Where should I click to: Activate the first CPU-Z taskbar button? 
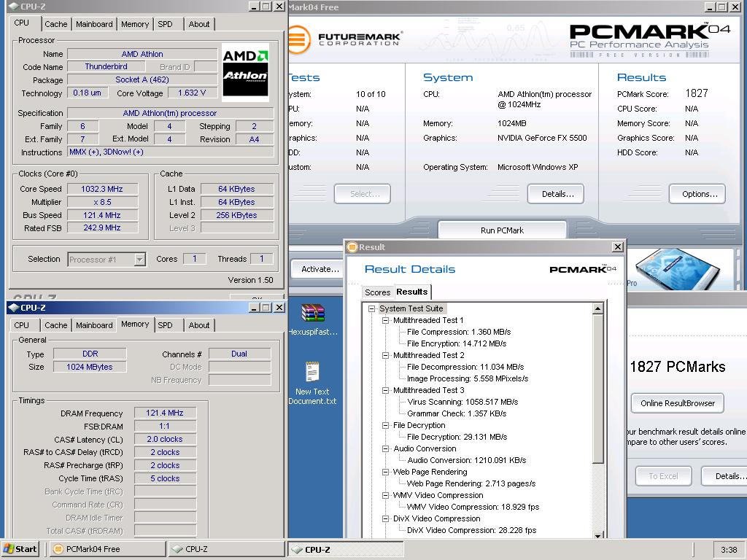[226, 549]
